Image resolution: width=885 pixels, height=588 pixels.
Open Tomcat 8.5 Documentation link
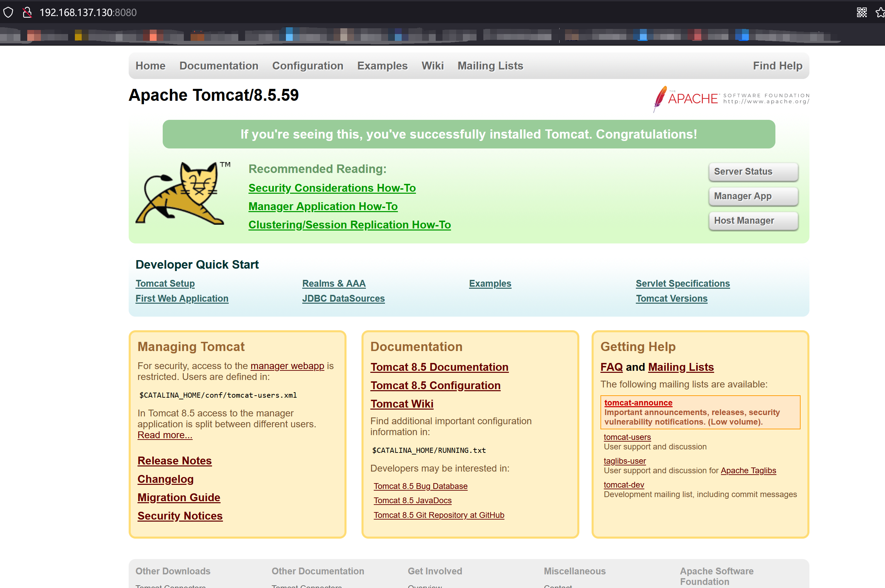439,367
